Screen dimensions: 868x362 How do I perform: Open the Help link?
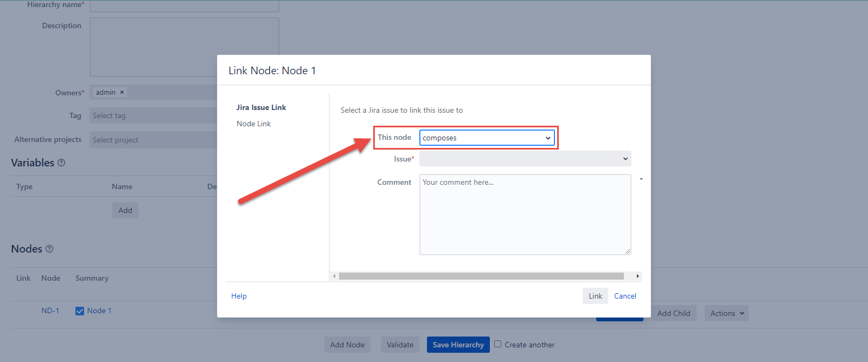(x=239, y=296)
